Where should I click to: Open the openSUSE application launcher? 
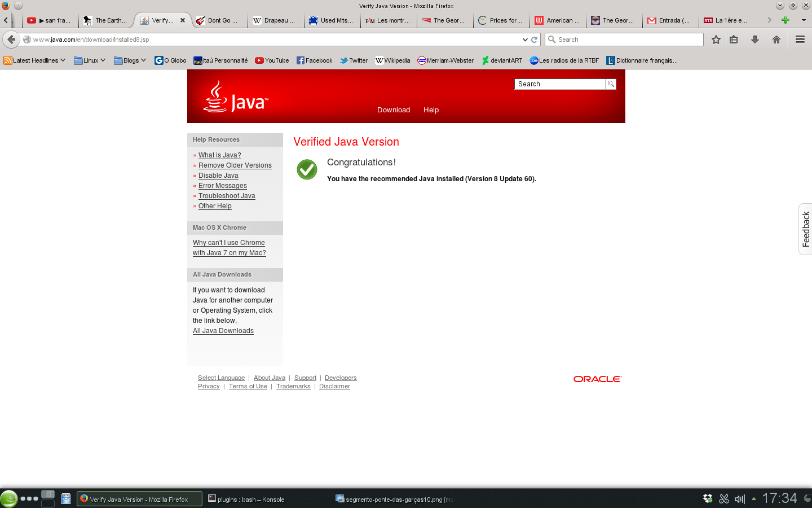[x=8, y=498]
